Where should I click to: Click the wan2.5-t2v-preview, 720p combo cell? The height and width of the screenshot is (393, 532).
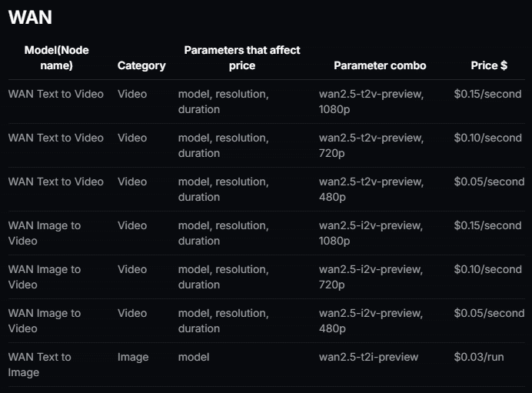tap(371, 145)
